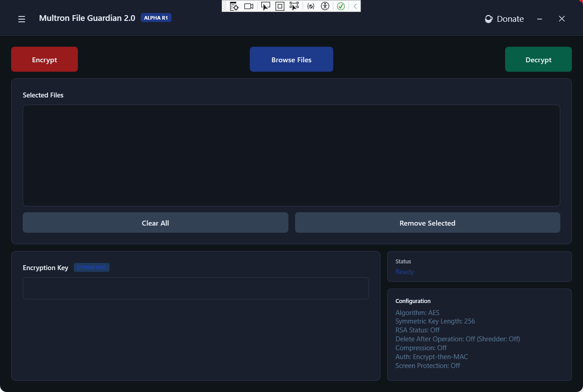583x392 pixels.
Task: Enable the Track Focused Element icon
Action: point(294,6)
